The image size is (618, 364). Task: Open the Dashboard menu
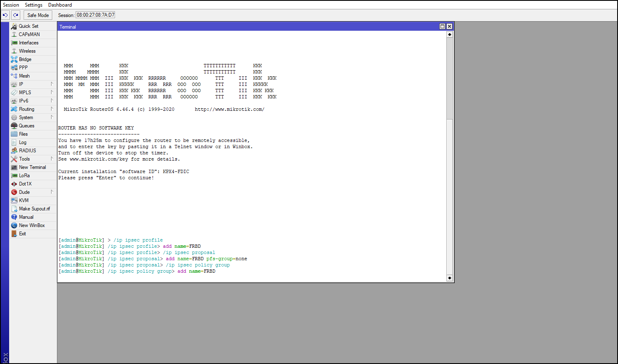[x=59, y=5]
